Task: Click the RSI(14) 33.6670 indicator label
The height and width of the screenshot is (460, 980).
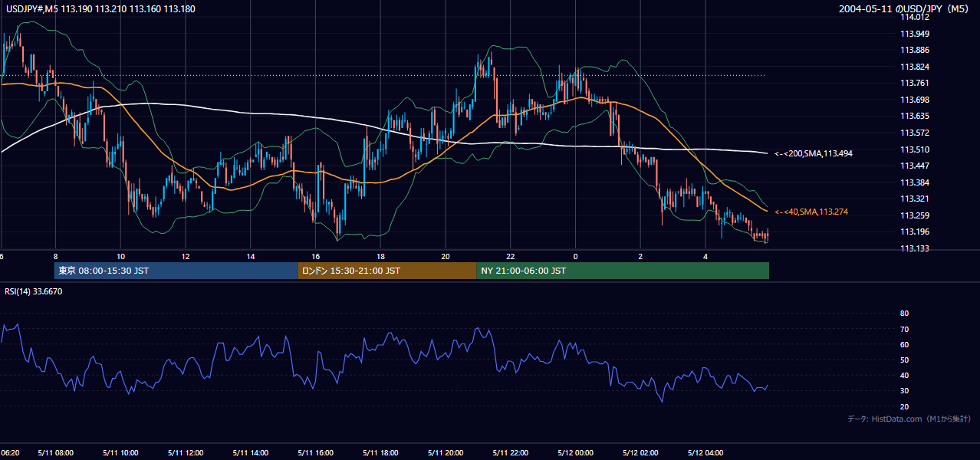Action: [x=34, y=291]
